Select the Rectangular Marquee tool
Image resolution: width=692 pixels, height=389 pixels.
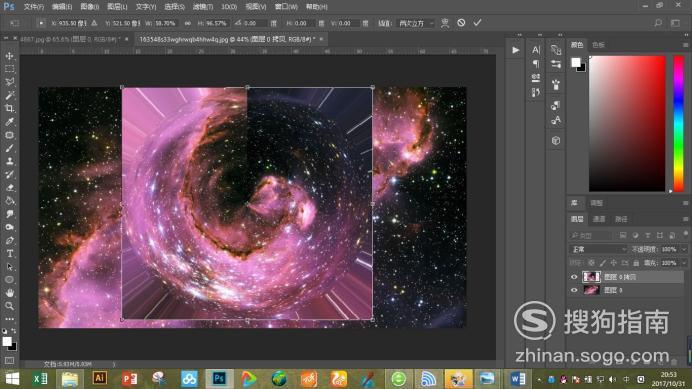pos(9,69)
